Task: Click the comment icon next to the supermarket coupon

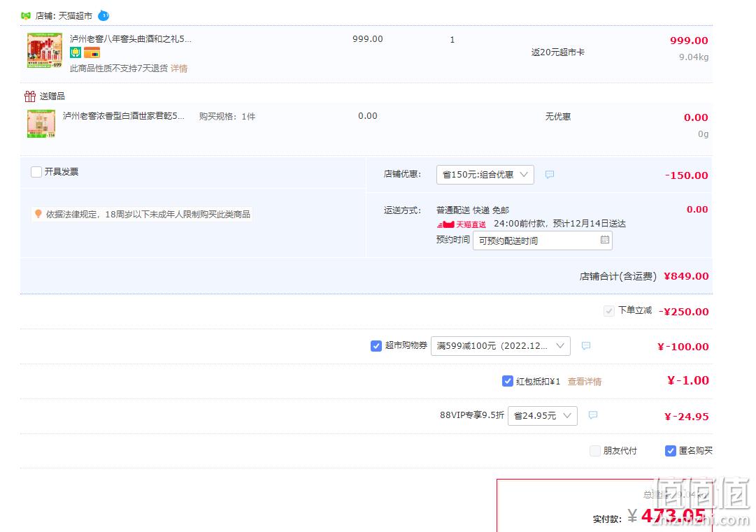Action: click(586, 345)
